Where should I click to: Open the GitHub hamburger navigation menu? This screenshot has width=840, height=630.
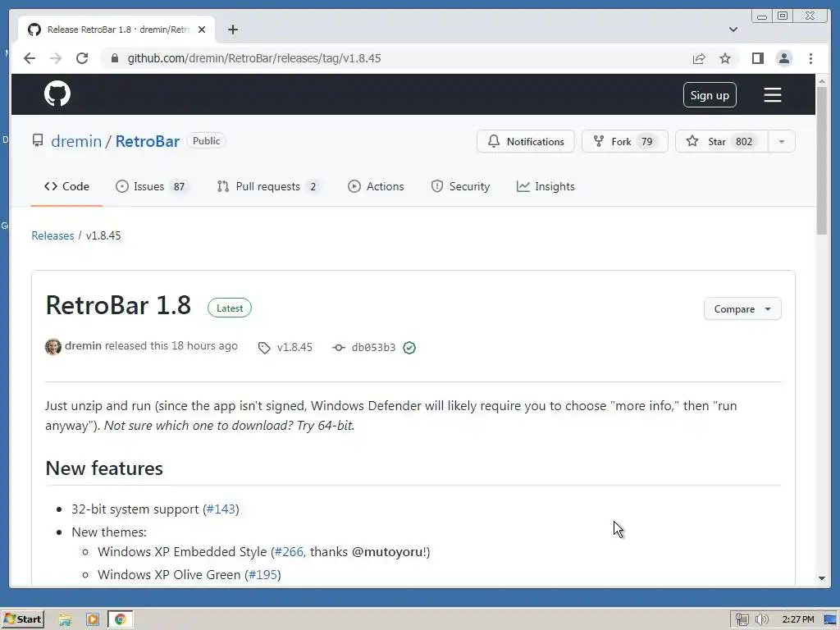(772, 95)
